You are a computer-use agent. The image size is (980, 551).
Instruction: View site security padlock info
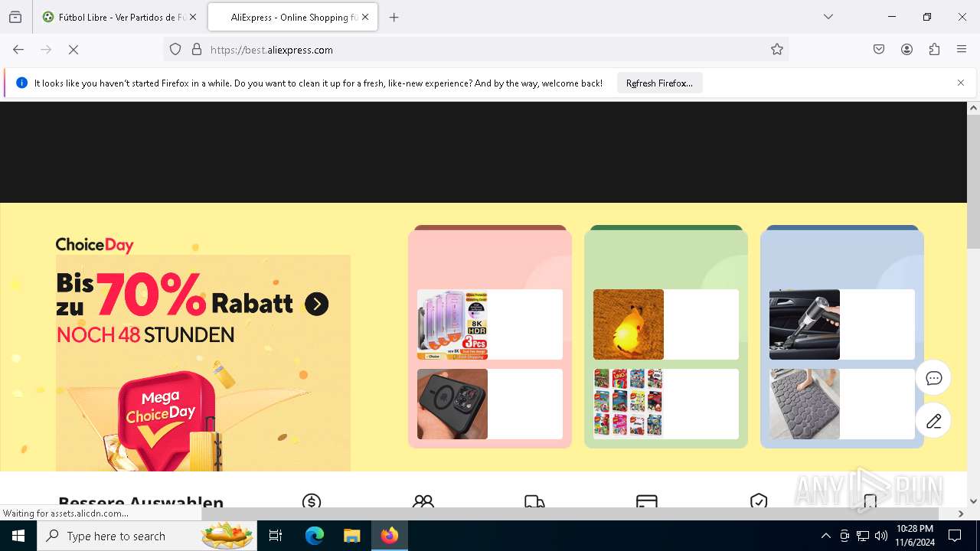pos(197,50)
